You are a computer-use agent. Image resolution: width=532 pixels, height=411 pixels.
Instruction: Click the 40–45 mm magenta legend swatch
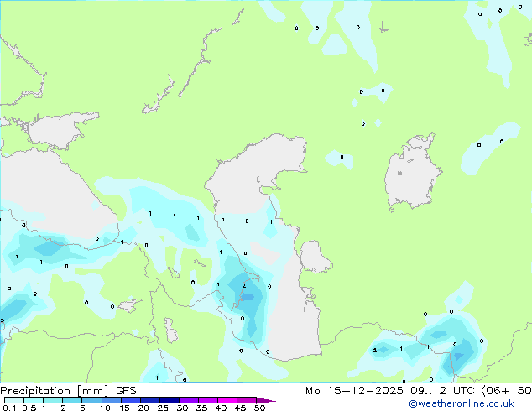(227, 400)
